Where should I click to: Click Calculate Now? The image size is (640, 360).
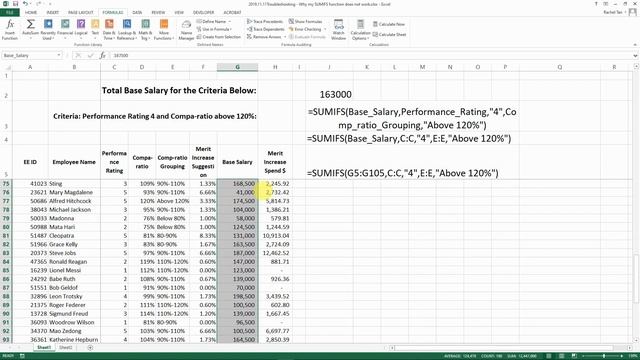[389, 24]
